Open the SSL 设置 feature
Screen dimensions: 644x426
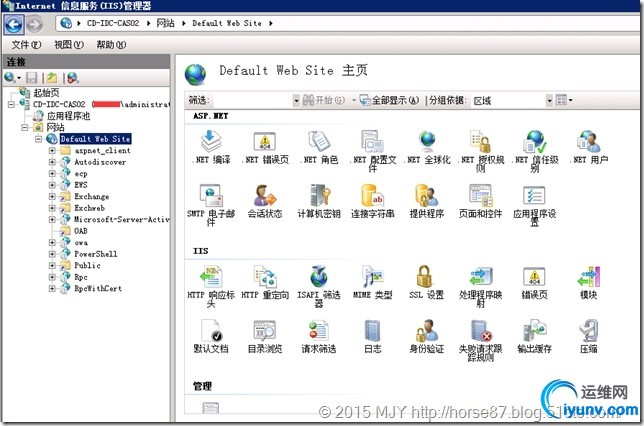point(427,283)
